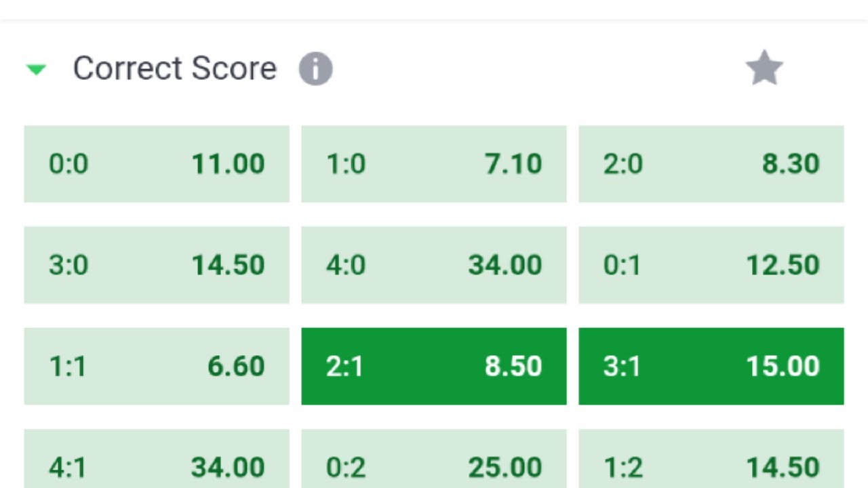Screen dimensions: 868x488
Task: Choose the 3:0 score at 14.50
Action: (x=157, y=265)
